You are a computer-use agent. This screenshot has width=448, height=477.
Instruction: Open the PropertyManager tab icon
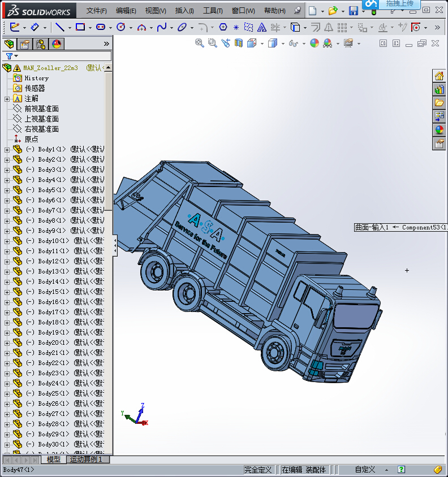tap(25, 44)
